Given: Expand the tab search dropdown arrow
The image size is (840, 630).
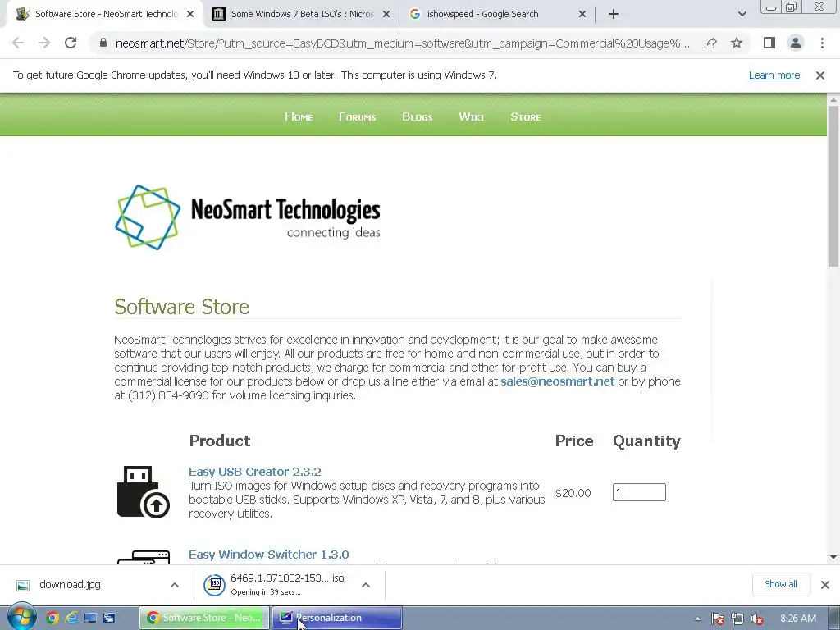Looking at the screenshot, I should pyautogui.click(x=742, y=14).
